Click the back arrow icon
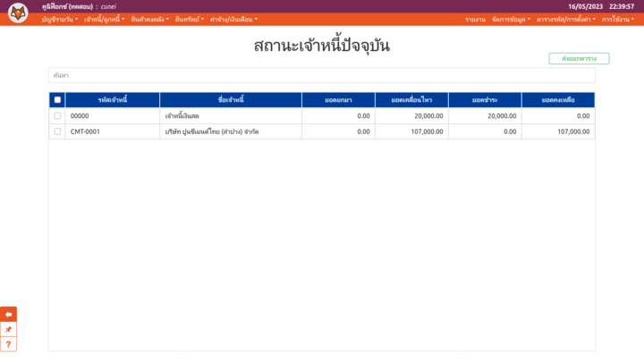This screenshot has height=362, width=644. (8, 315)
